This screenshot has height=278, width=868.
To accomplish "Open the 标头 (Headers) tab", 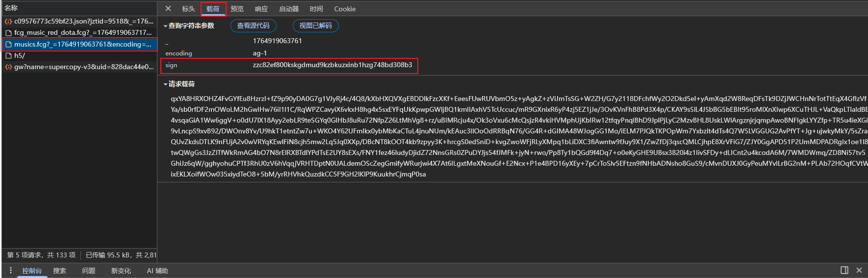I will [188, 9].
